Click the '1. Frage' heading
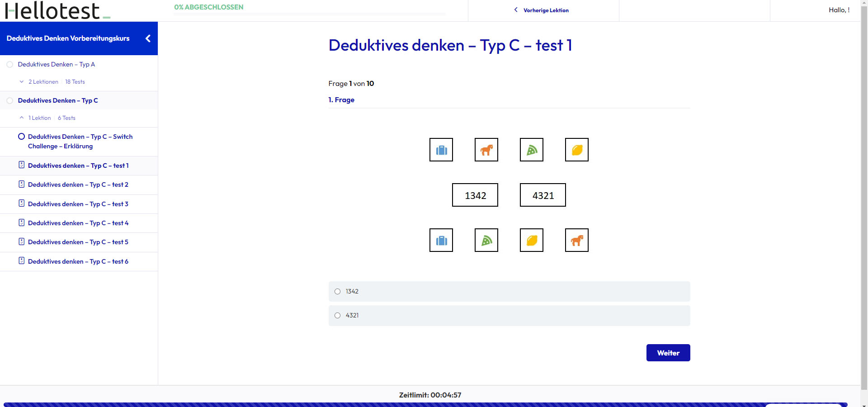Viewport: 868px width, 407px height. point(341,100)
